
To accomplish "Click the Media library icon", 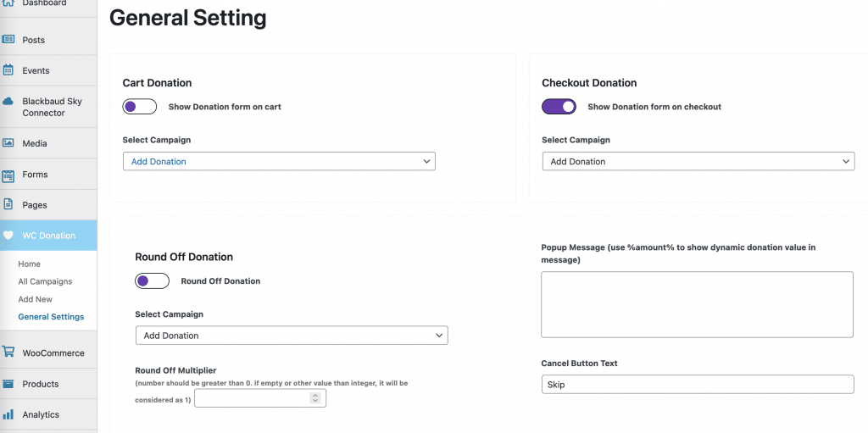I will [8, 143].
